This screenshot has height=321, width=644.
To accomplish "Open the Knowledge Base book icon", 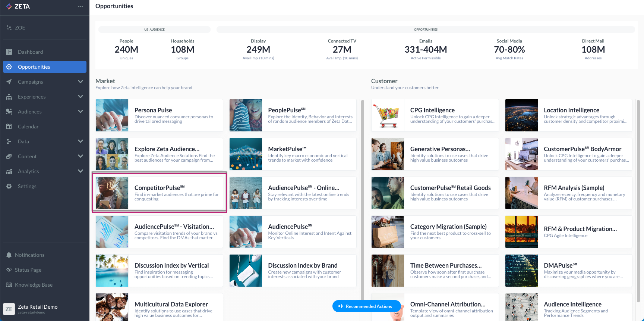I will 9,285.
